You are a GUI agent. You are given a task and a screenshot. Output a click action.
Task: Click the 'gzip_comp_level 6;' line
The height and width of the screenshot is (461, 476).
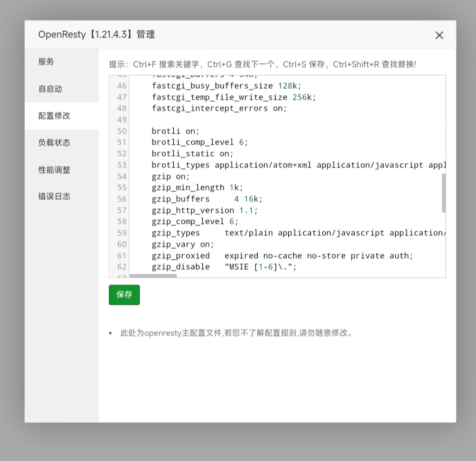(x=195, y=221)
